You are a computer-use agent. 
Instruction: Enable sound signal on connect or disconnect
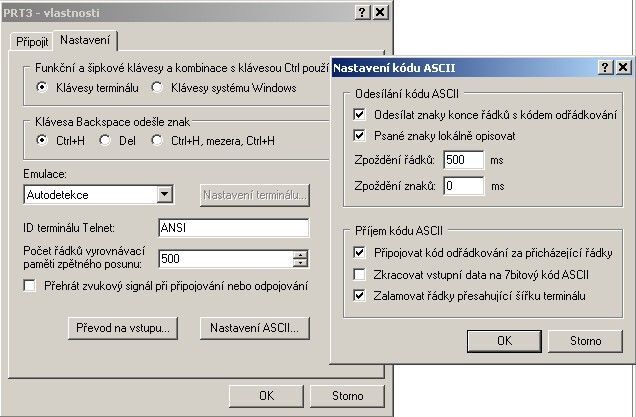click(x=29, y=286)
